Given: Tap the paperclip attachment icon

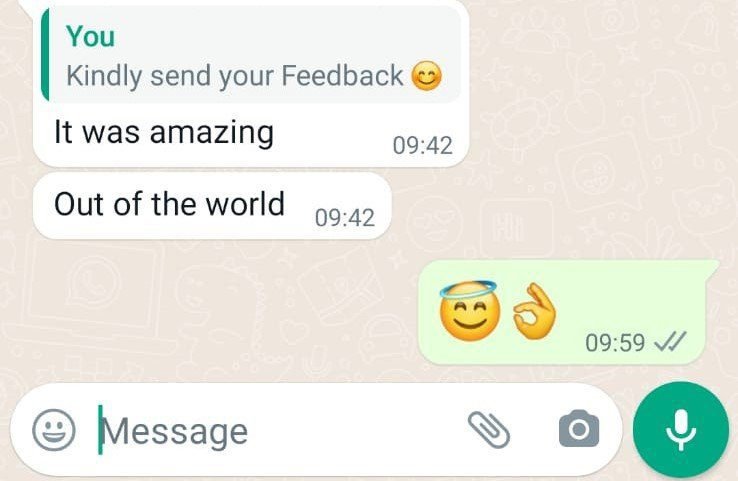Looking at the screenshot, I should tap(489, 430).
